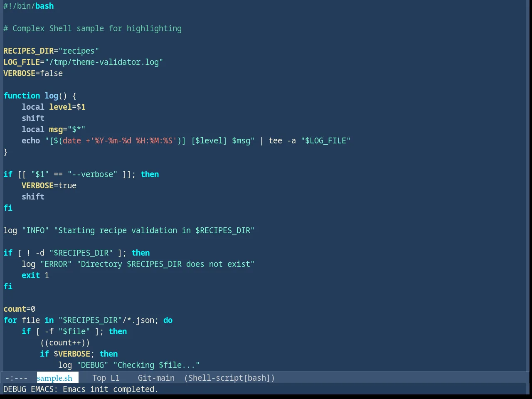Image resolution: width=532 pixels, height=399 pixels.
Task: Click 'local msg="$*"' line
Action: (x=54, y=129)
